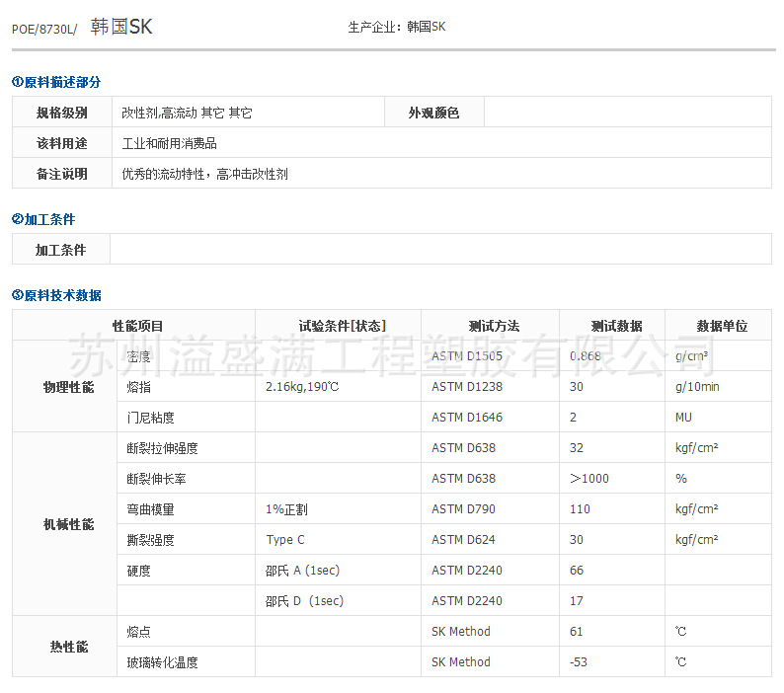784x693 pixels.
Task: Select the elongation value >1000
Action: pos(589,479)
